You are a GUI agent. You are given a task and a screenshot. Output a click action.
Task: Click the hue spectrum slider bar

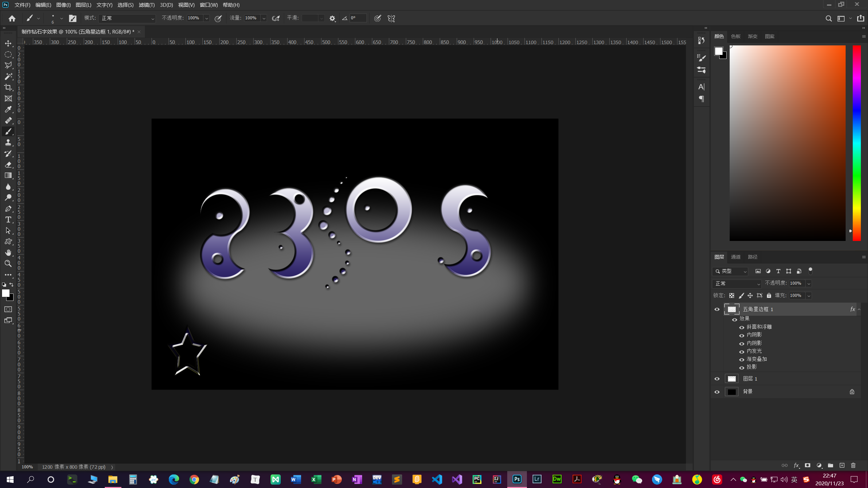pos(856,143)
